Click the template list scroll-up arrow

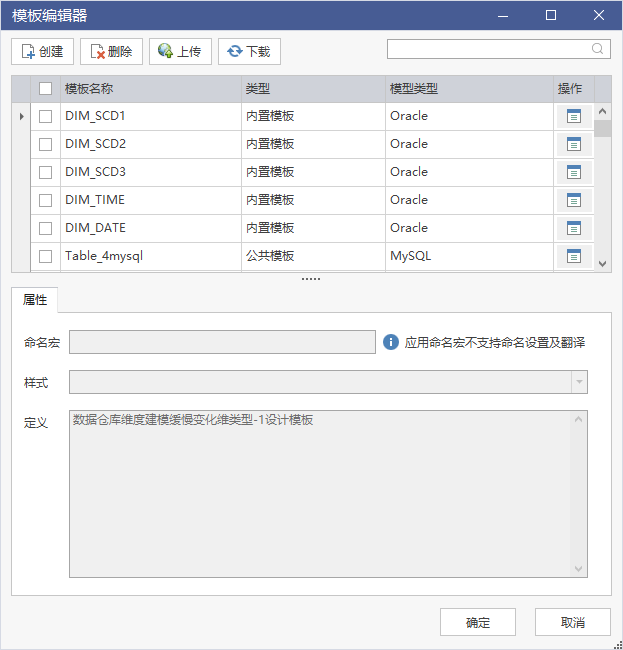point(603,111)
